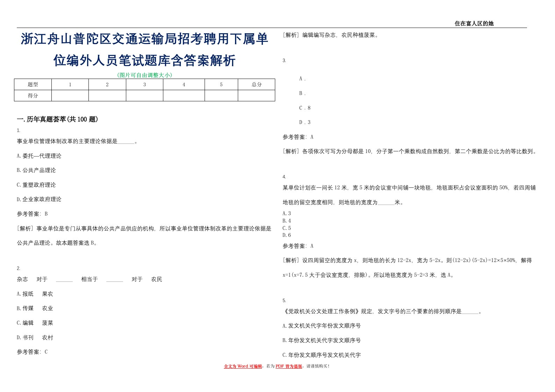Select option C.8 in question 3

tap(305, 108)
